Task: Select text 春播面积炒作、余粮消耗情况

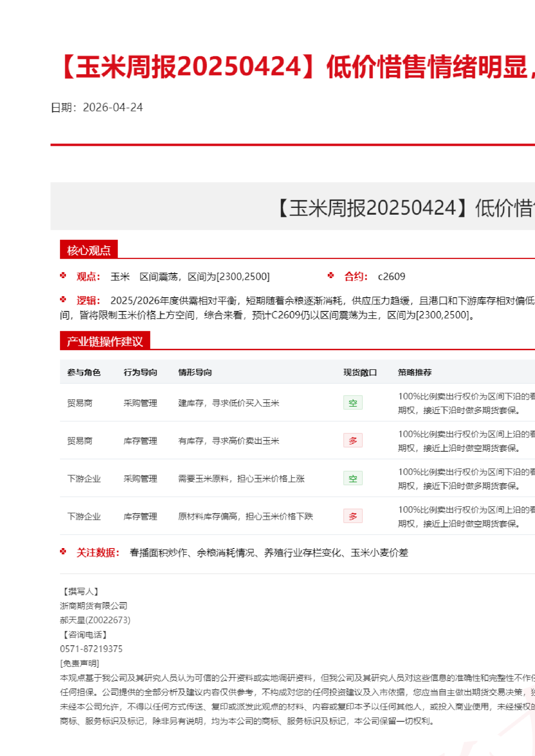Action: pos(192,553)
